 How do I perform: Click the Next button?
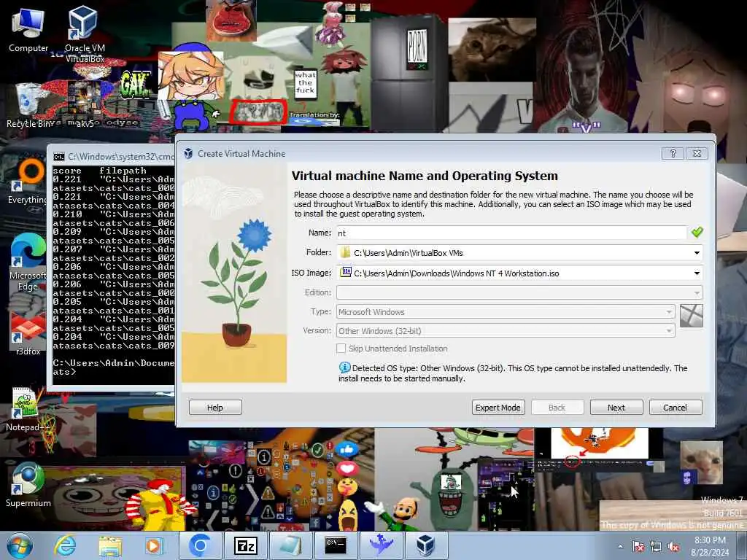[616, 408]
